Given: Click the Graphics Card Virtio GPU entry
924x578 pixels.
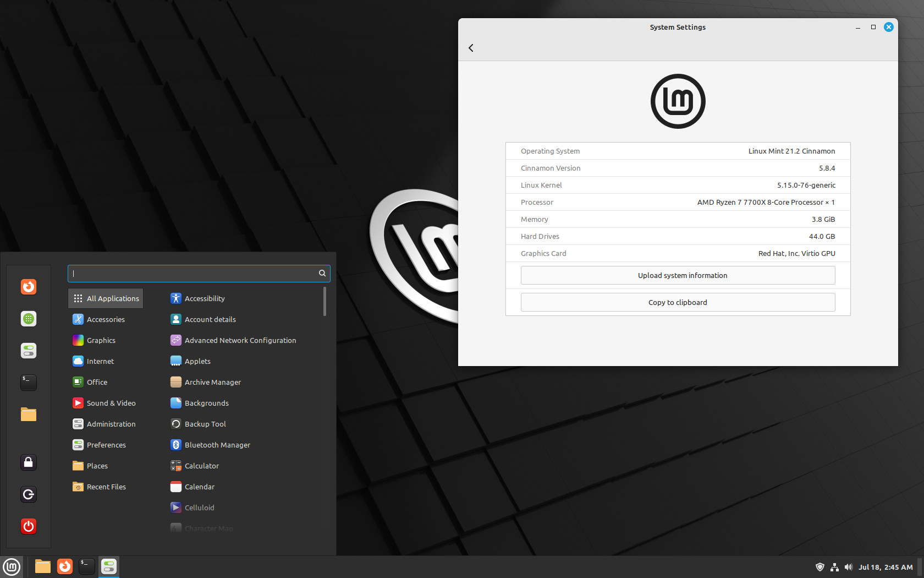Looking at the screenshot, I should (678, 253).
